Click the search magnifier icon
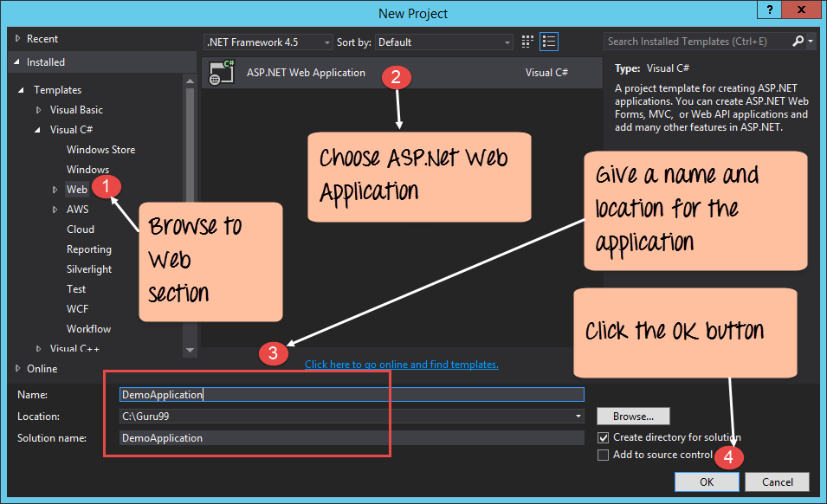The height and width of the screenshot is (504, 827). (798, 41)
